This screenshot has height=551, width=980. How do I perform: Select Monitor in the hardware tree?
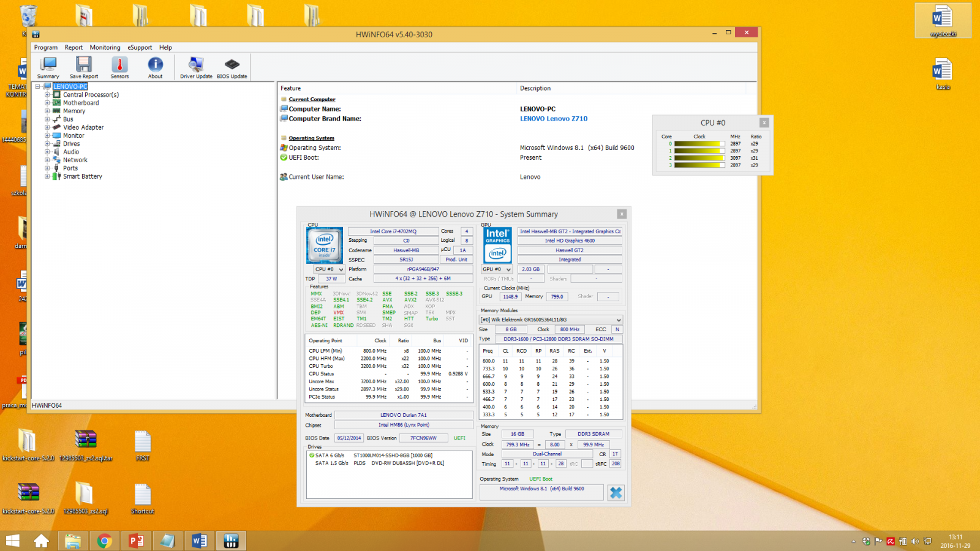coord(73,135)
